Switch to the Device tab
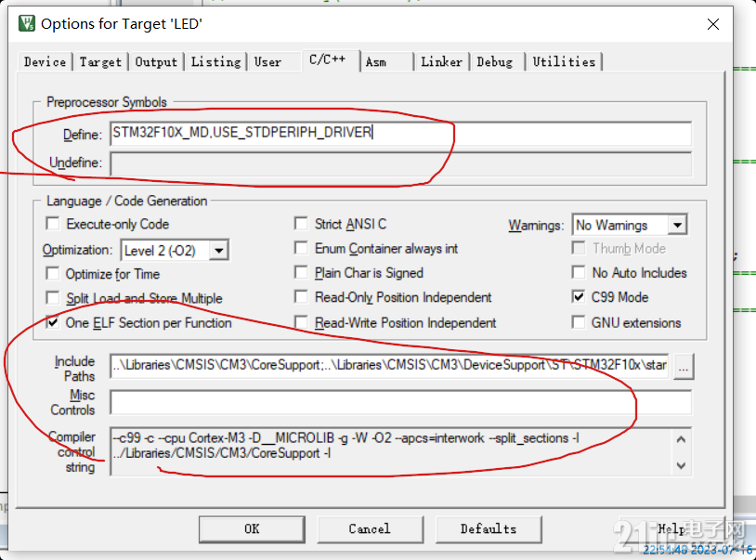756x560 pixels. [45, 62]
